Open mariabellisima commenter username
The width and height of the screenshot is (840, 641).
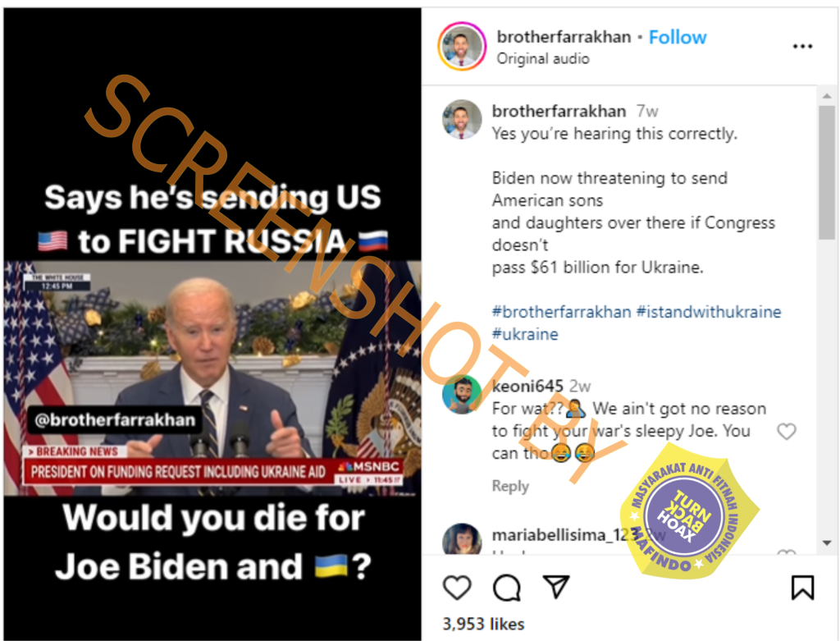[x=563, y=535]
